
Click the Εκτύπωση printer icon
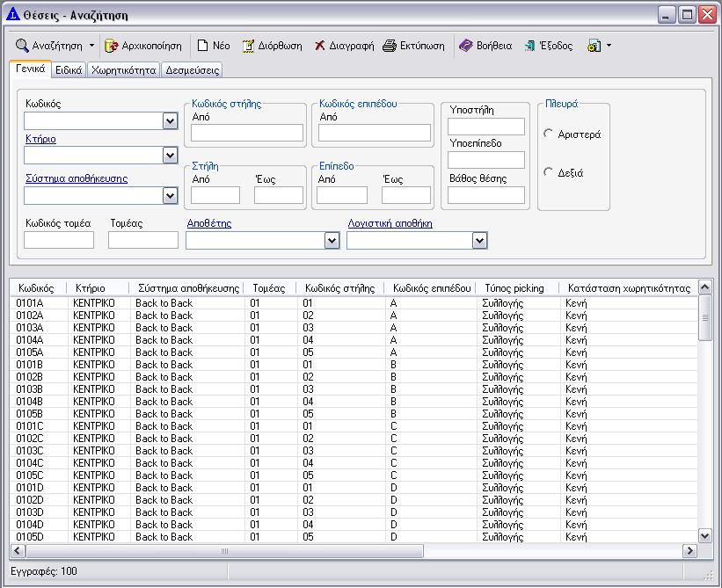click(x=390, y=46)
